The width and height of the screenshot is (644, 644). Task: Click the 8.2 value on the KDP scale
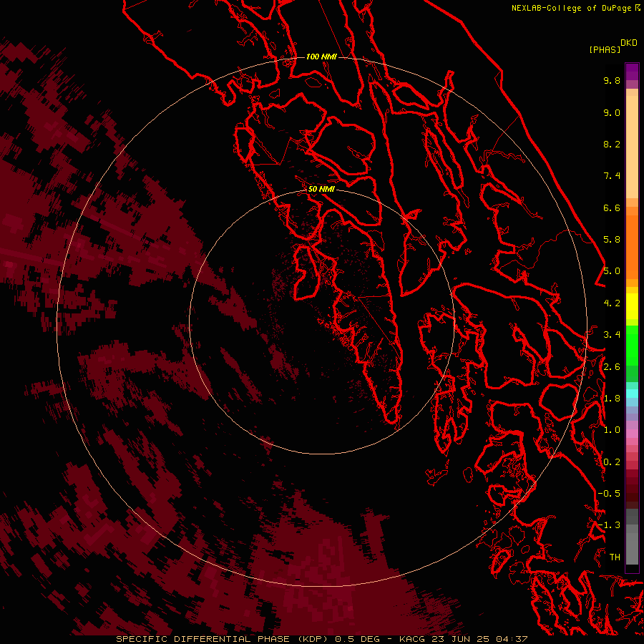point(612,144)
